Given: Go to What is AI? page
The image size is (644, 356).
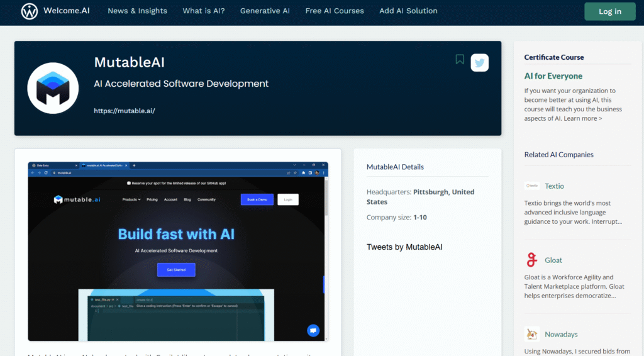Looking at the screenshot, I should click(x=204, y=11).
